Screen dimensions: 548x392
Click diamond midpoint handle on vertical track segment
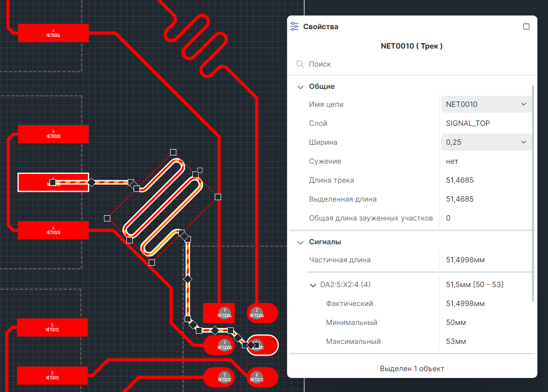click(x=188, y=279)
